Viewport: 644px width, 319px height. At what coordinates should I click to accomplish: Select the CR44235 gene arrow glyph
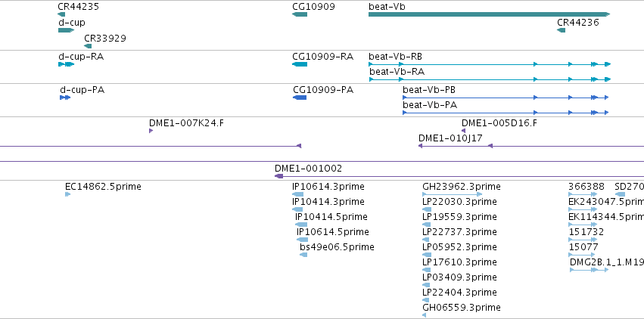61,14
